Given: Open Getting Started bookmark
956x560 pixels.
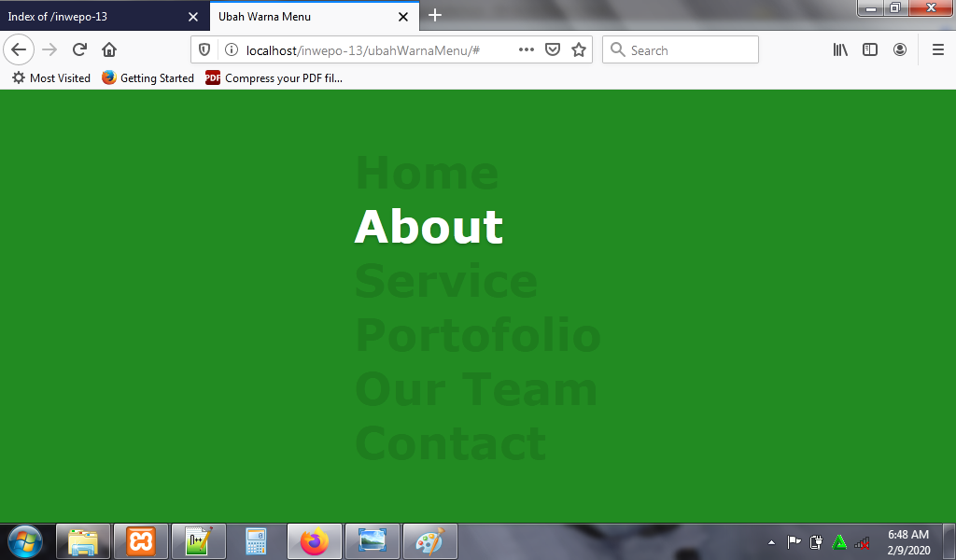Looking at the screenshot, I should click(x=148, y=78).
